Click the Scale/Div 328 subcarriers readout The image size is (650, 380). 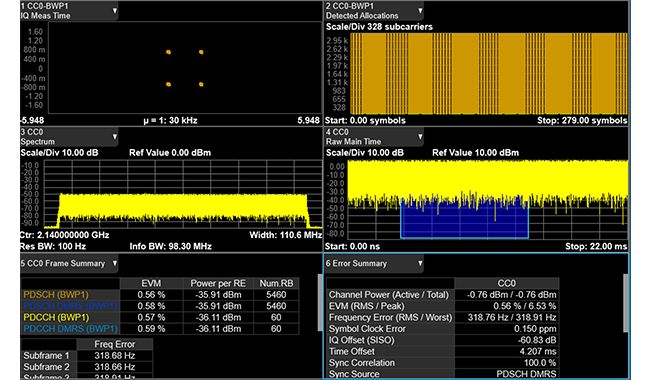(379, 27)
